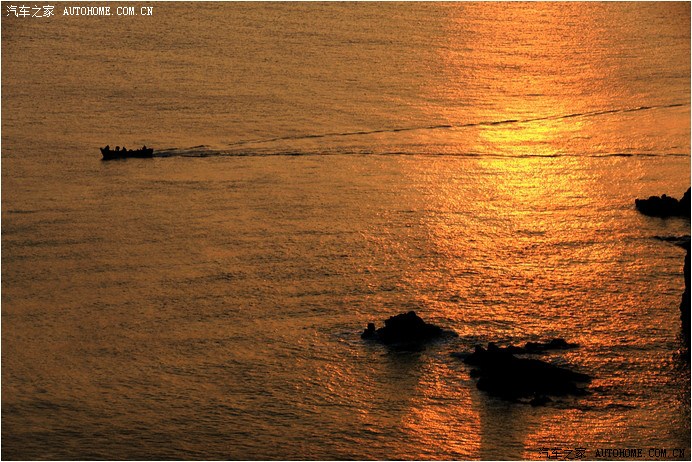This screenshot has height=462, width=692.
Task: Click the small dark rock below the right outcrop
Action: [x=675, y=240]
